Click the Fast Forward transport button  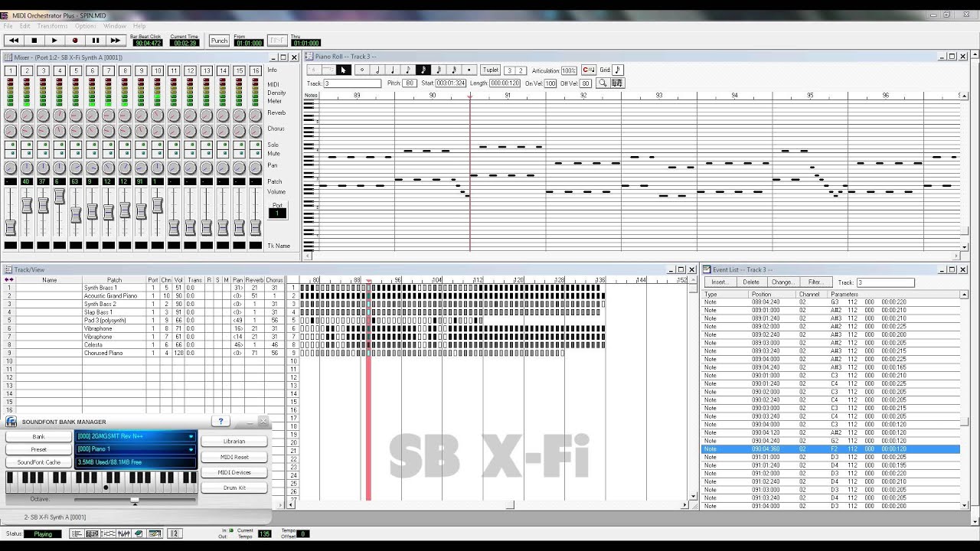pyautogui.click(x=116, y=41)
